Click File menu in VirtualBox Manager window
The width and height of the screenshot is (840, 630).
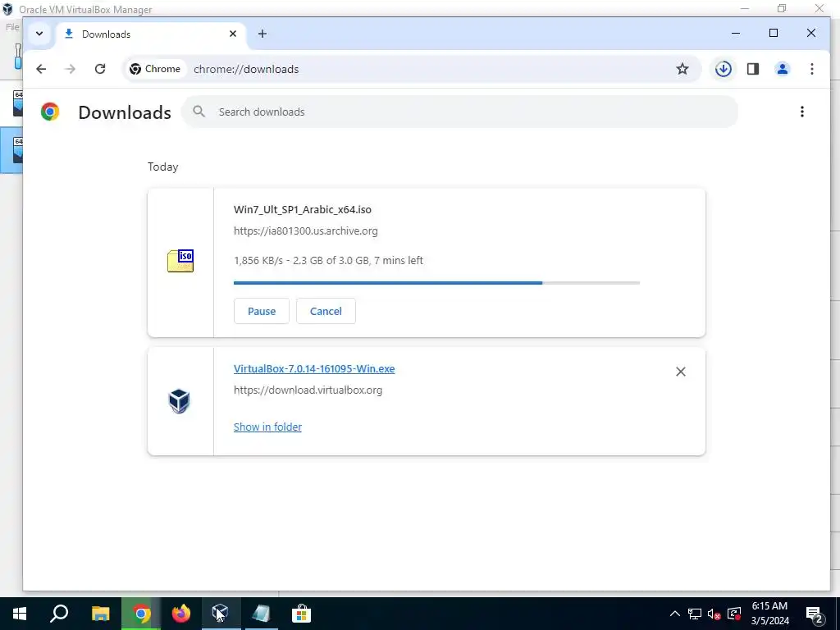point(12,27)
